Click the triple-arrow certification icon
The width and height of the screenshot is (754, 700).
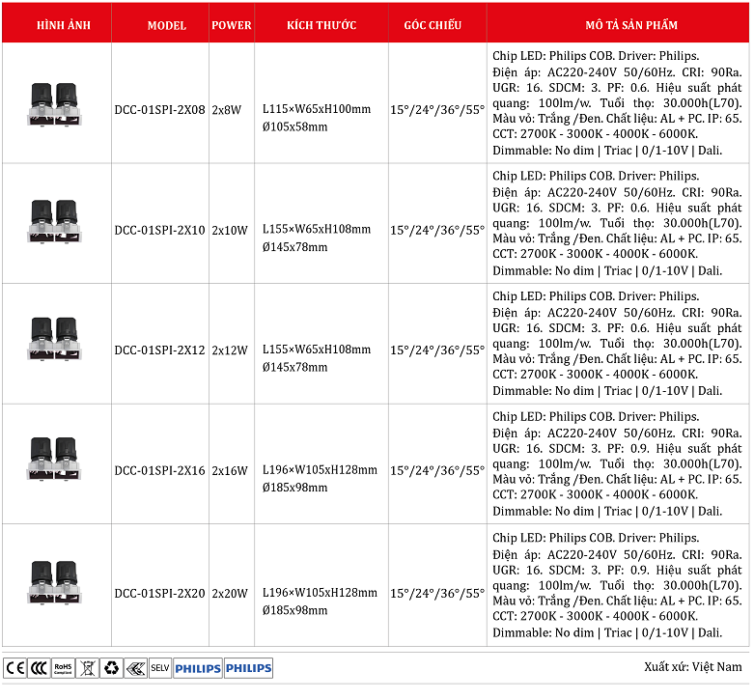136,668
